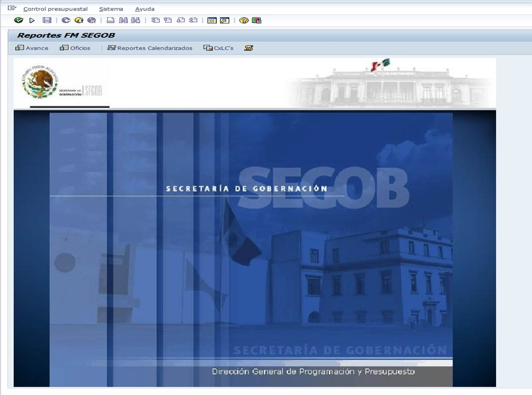Click the Create New Session icon
The image size is (532, 395).
coord(212,20)
